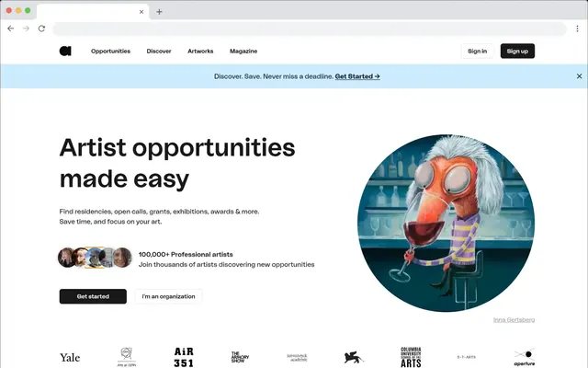Click the Columbia University Arts logo
Image resolution: width=588 pixels, height=368 pixels.
tap(411, 357)
